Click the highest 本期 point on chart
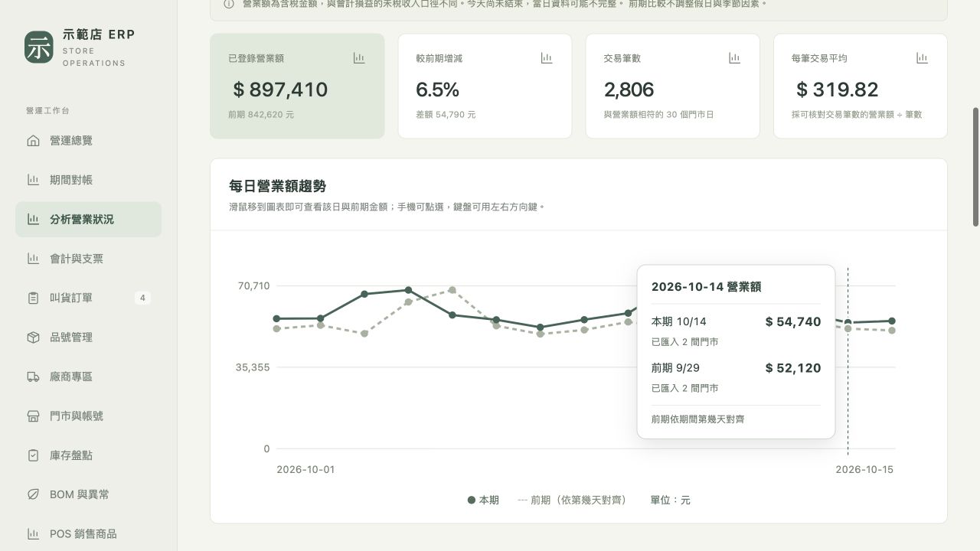This screenshot has width=980, height=551. pos(408,290)
